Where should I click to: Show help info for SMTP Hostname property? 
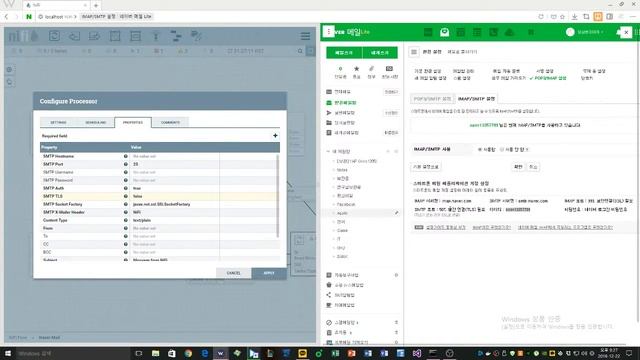(126, 156)
